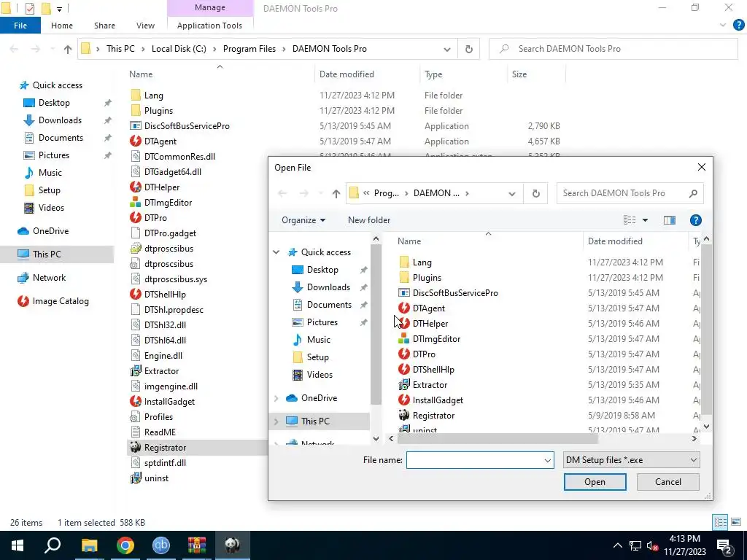The width and height of the screenshot is (747, 560).
Task: Switch Explorer to large icons view
Action: [x=736, y=522]
